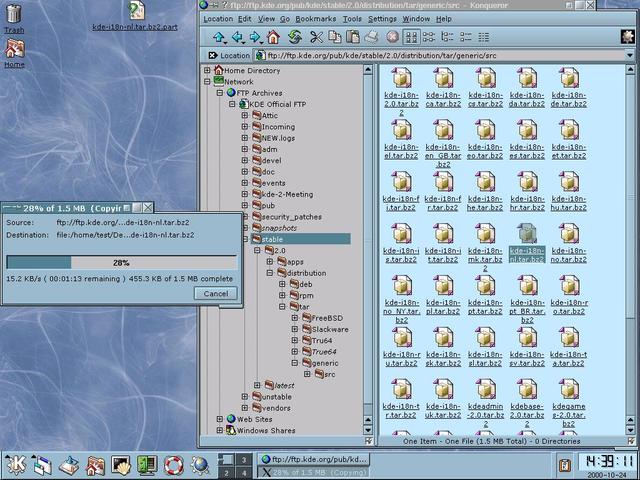
Task: Open kde-i18n-fr.tar.bz2 file link
Action: tap(443, 203)
